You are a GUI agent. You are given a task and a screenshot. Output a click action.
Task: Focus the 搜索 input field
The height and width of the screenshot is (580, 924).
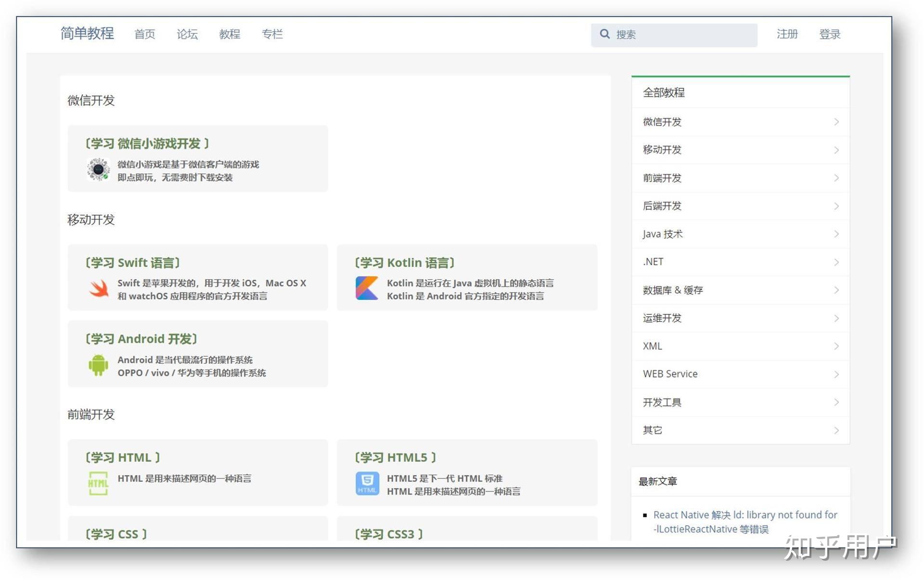pos(683,35)
